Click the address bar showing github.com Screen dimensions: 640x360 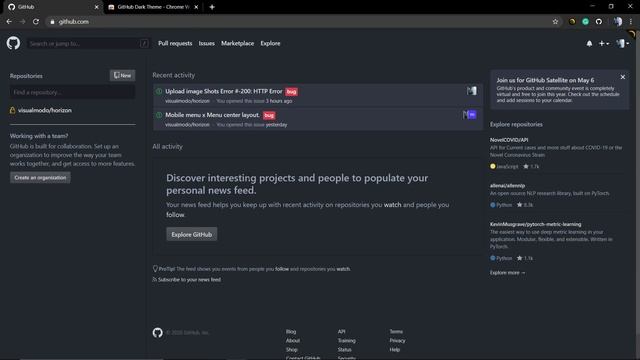click(x=302, y=22)
